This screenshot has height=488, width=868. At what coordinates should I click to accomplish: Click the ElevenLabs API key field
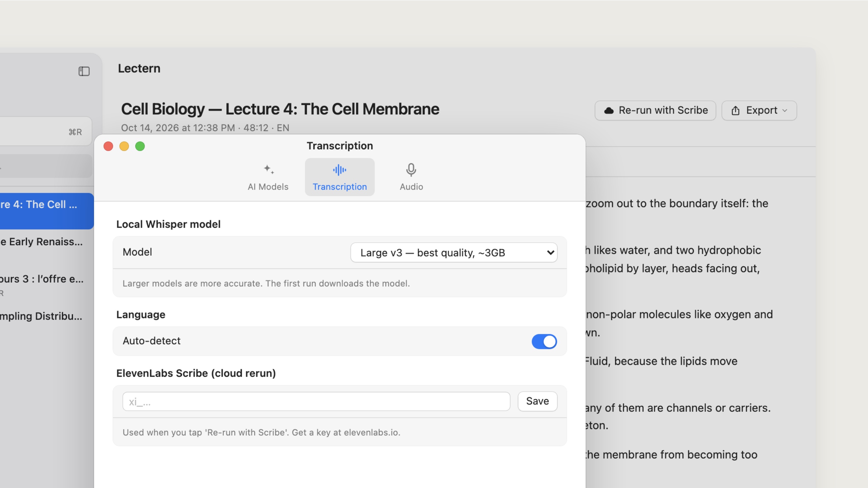tap(316, 401)
